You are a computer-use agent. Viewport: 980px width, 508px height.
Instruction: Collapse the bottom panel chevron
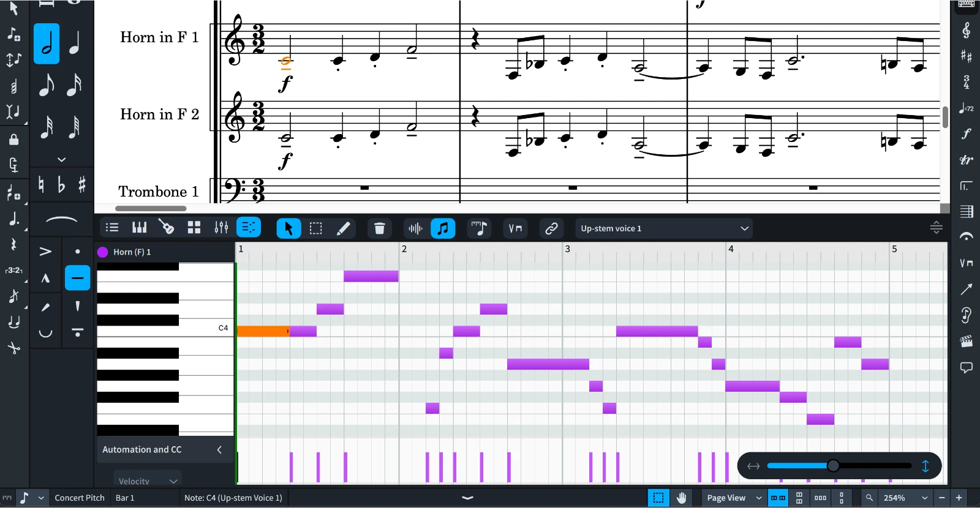pos(468,498)
